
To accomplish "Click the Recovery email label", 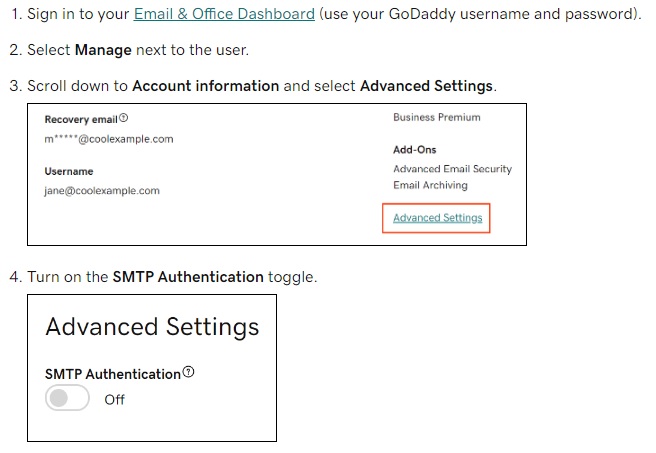I will (81, 120).
